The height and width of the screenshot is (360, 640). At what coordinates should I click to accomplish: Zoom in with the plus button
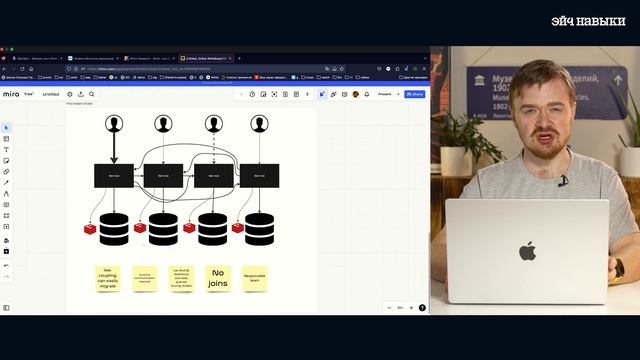pos(411,308)
